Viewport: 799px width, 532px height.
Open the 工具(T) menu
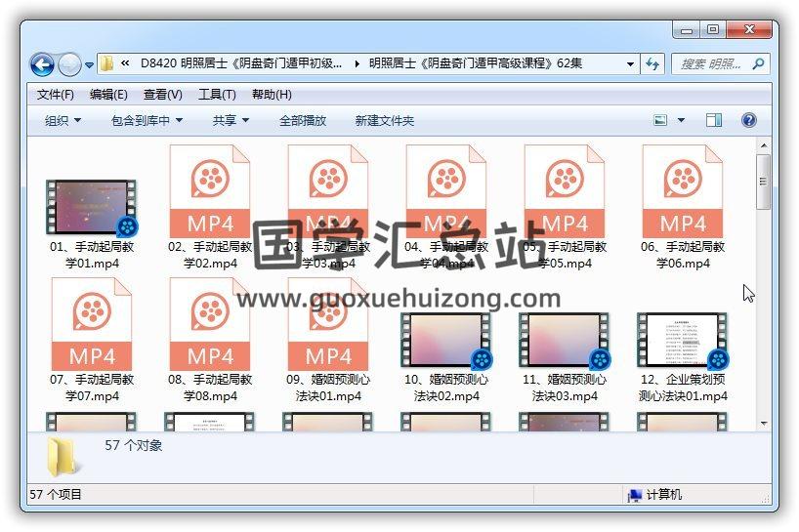tap(217, 95)
